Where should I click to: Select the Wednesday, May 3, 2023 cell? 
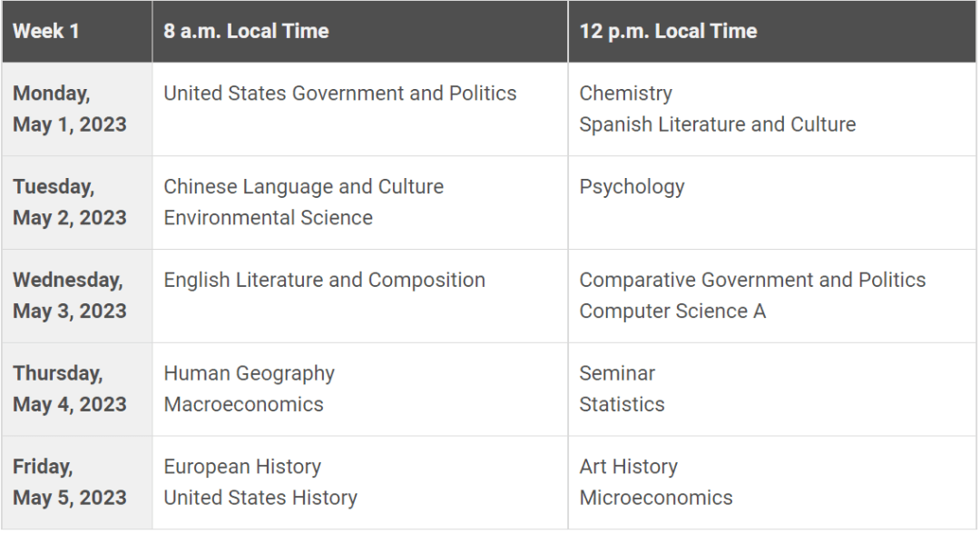tap(70, 295)
